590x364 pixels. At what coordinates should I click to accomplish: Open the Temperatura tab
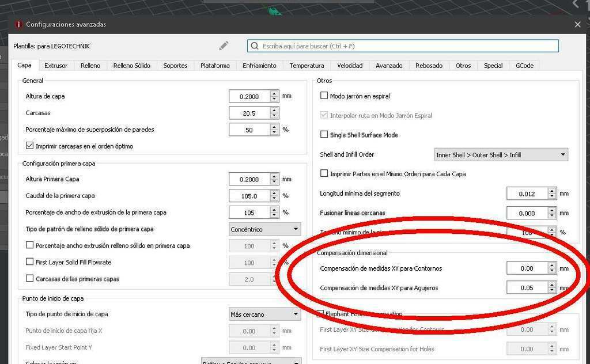tap(307, 66)
